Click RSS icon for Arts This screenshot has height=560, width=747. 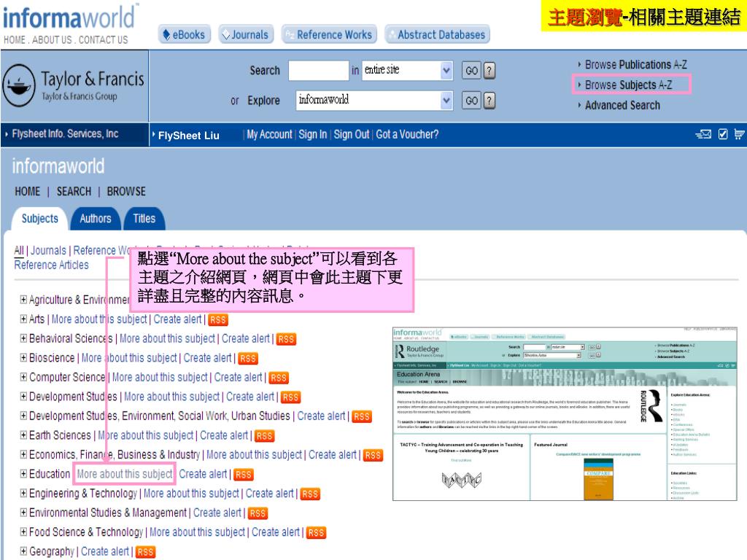[x=218, y=320]
